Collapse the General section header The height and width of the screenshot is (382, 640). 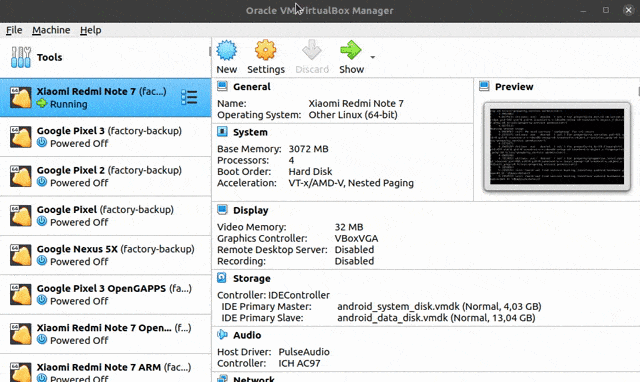(x=252, y=87)
